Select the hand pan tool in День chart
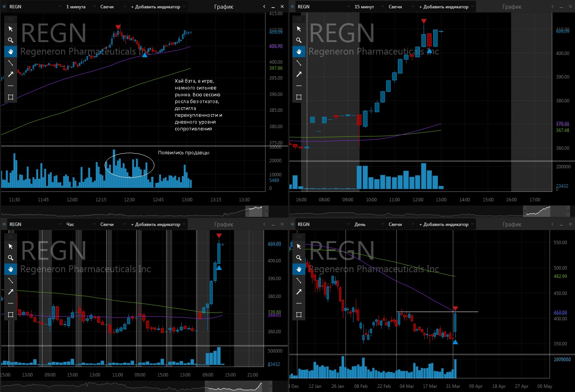 299,269
